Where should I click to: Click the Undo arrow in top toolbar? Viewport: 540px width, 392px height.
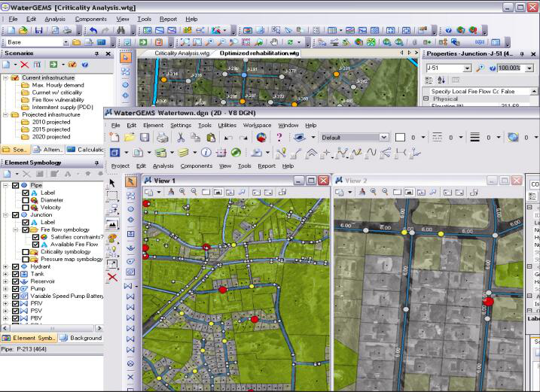click(x=93, y=31)
